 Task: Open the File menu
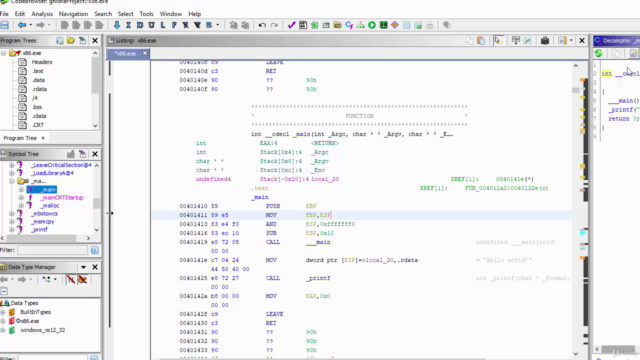tap(4, 14)
